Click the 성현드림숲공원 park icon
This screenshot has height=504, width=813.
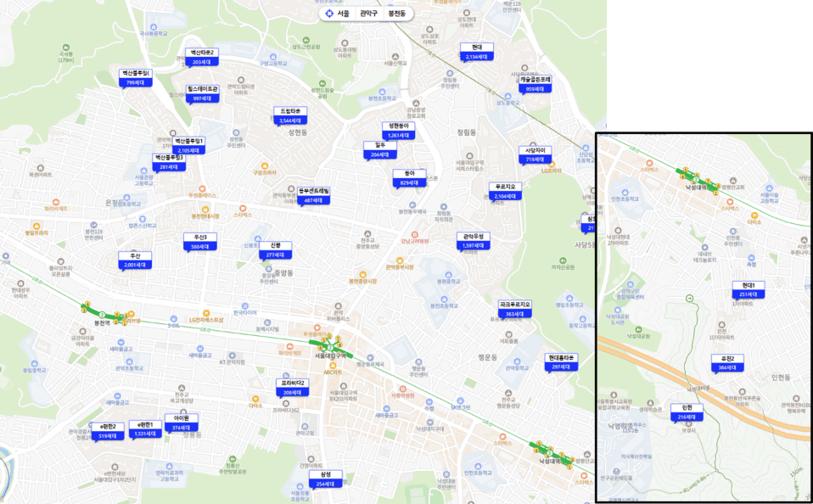click(322, 83)
